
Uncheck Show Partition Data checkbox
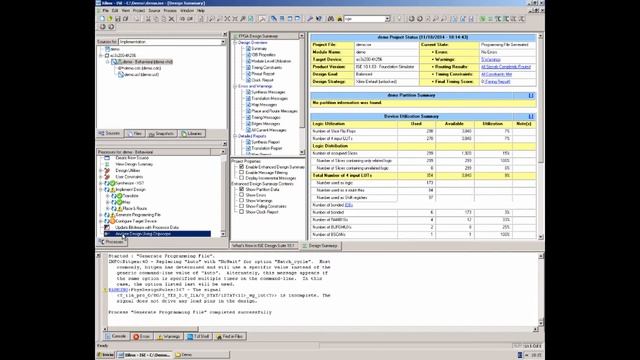242,189
